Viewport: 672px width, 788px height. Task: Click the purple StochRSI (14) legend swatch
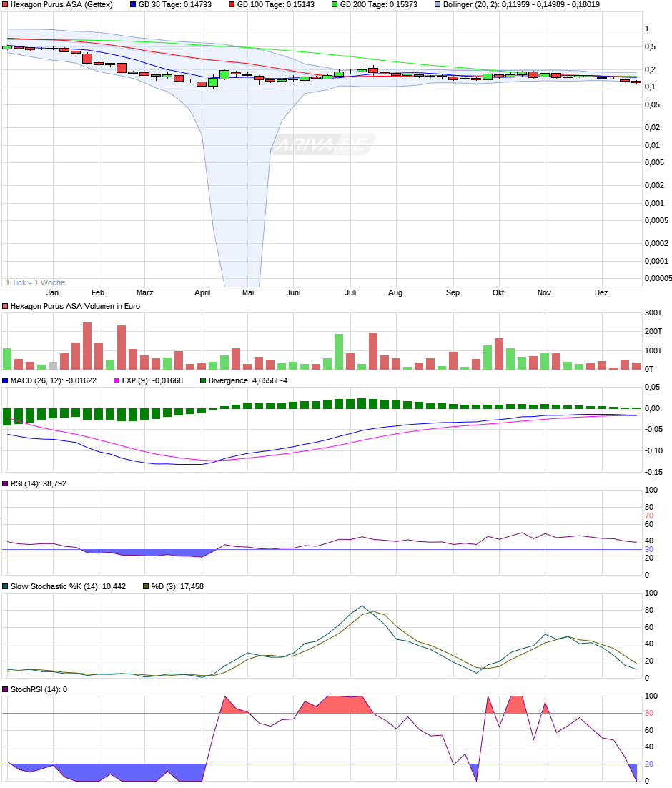(5, 689)
